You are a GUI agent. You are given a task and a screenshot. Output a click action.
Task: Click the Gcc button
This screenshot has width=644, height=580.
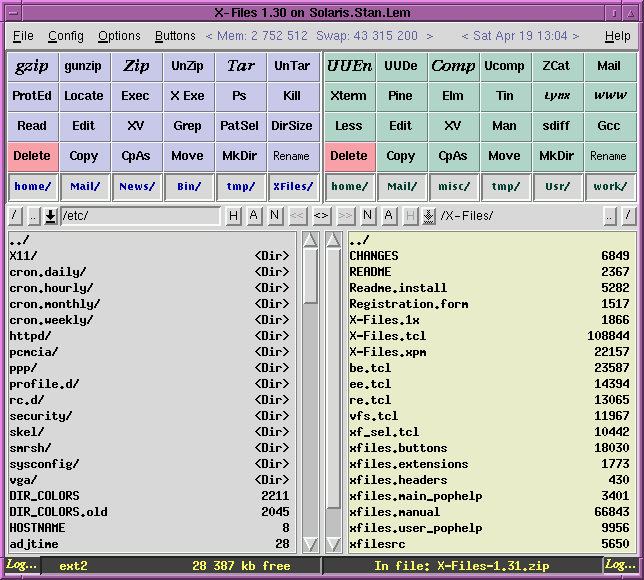pos(609,126)
